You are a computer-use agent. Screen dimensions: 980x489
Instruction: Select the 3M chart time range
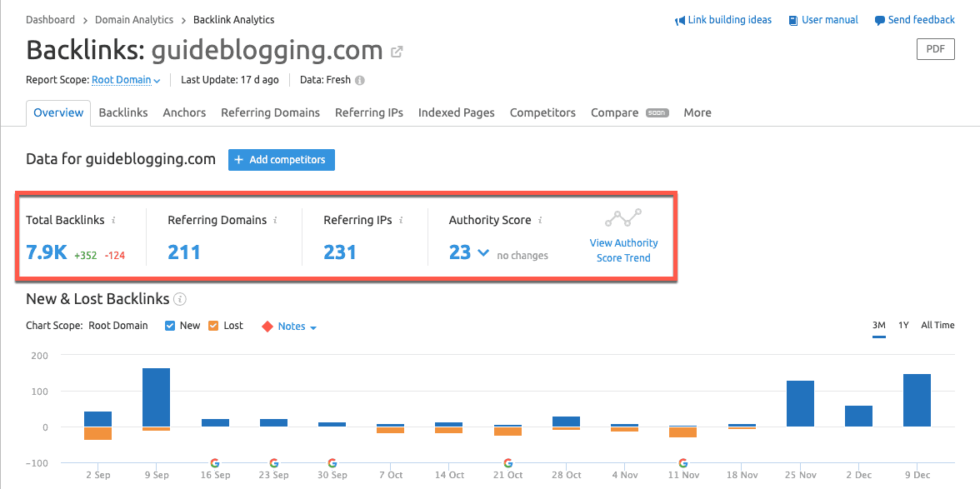coord(878,326)
